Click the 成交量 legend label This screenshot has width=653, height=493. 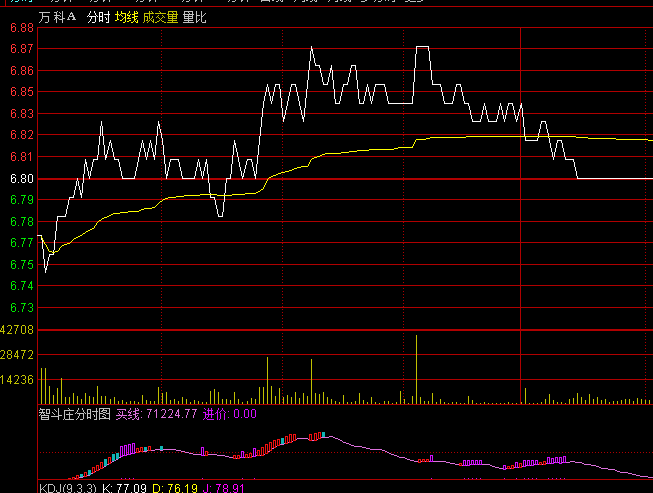[160, 18]
